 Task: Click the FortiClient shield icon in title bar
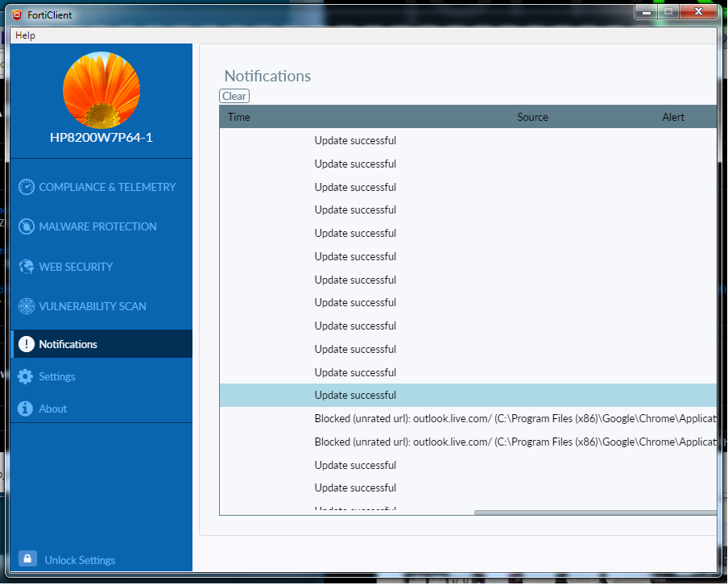point(17,15)
